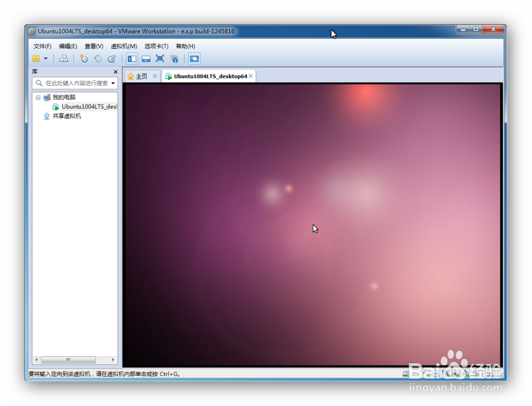Image resolution: width=532 pixels, height=406 pixels.
Task: Close the VMware Workstation window
Action: 493,30
